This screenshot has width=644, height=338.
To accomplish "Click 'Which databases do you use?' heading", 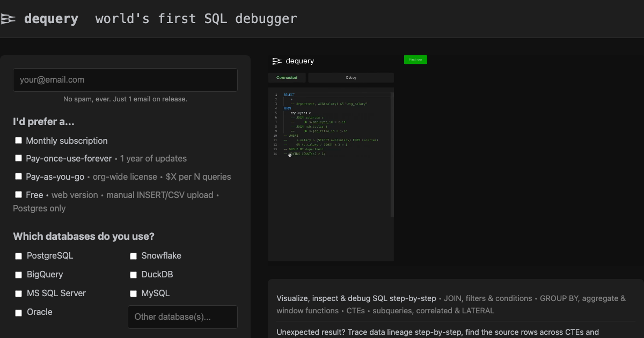I will click(x=84, y=237).
